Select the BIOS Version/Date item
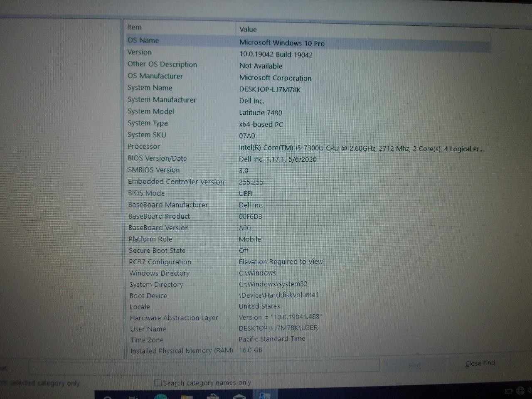Viewport: 532px width, 399px height. click(157, 158)
